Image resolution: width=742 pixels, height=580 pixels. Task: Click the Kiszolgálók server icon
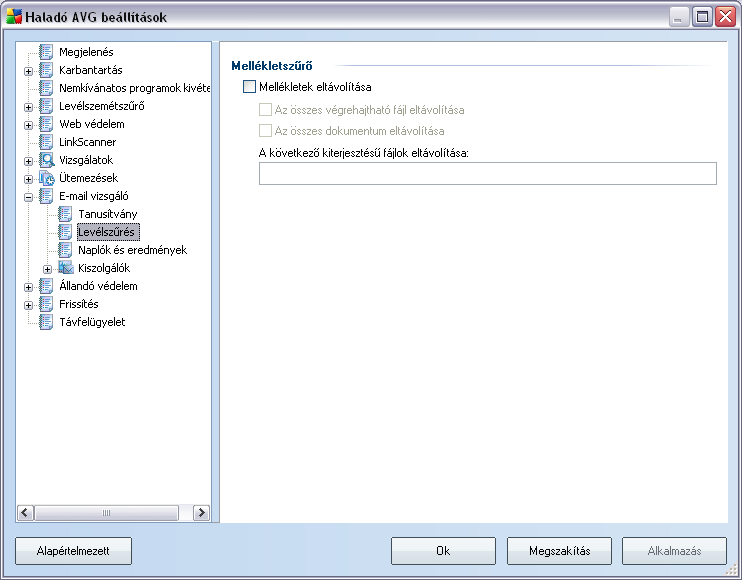click(66, 268)
